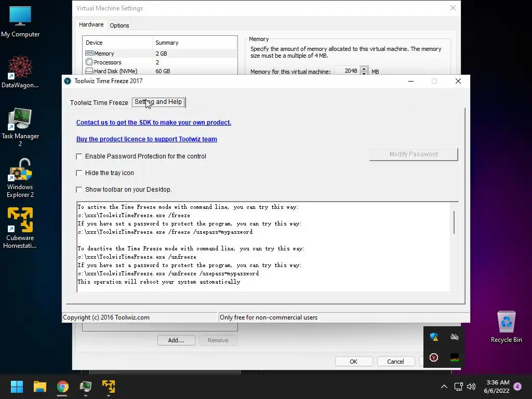Screen dimensions: 532x399
Task: Select the Processors device row icon
Action: click(x=89, y=62)
